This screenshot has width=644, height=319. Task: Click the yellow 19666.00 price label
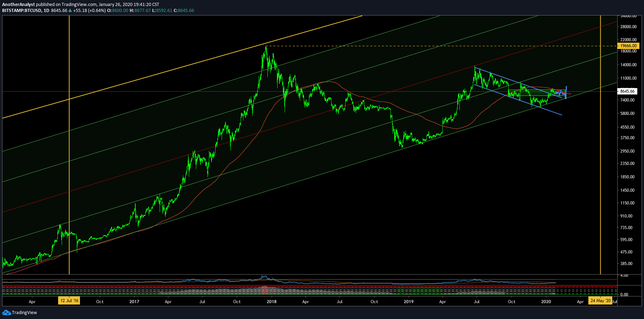tap(628, 46)
